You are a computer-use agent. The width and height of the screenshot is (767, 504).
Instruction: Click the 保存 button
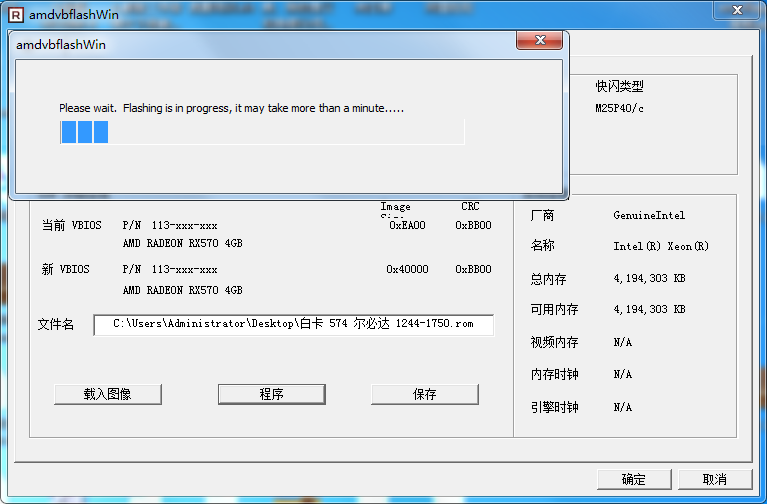[x=424, y=394]
